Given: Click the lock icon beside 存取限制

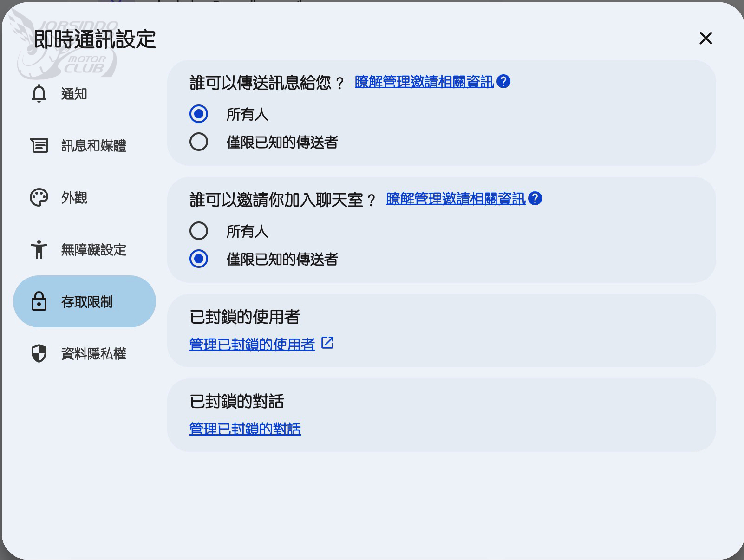Looking at the screenshot, I should (x=39, y=301).
